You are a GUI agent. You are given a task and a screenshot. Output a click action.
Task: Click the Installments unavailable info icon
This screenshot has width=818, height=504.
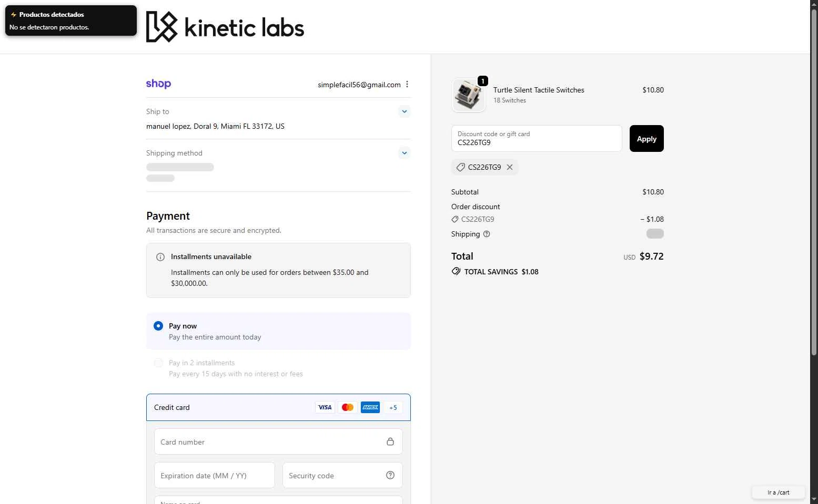(160, 257)
